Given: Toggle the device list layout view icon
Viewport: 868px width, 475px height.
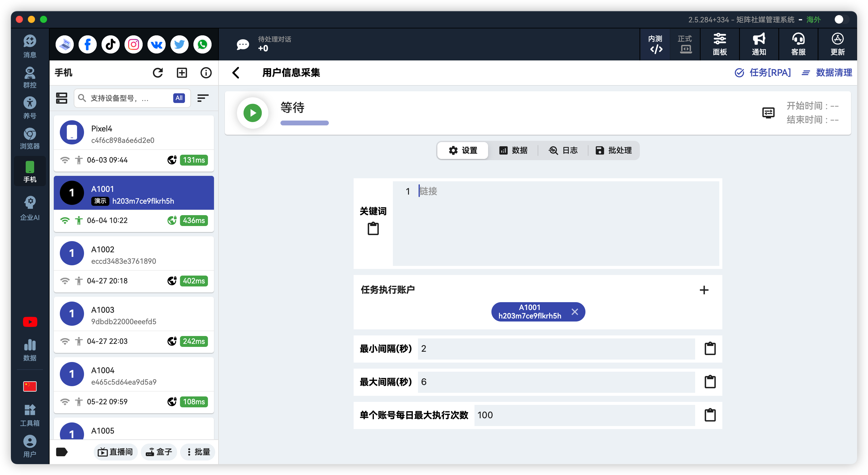Looking at the screenshot, I should (62, 98).
